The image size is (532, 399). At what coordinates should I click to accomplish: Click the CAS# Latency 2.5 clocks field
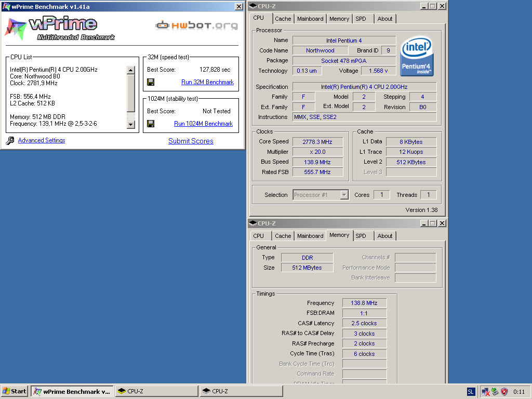point(364,323)
